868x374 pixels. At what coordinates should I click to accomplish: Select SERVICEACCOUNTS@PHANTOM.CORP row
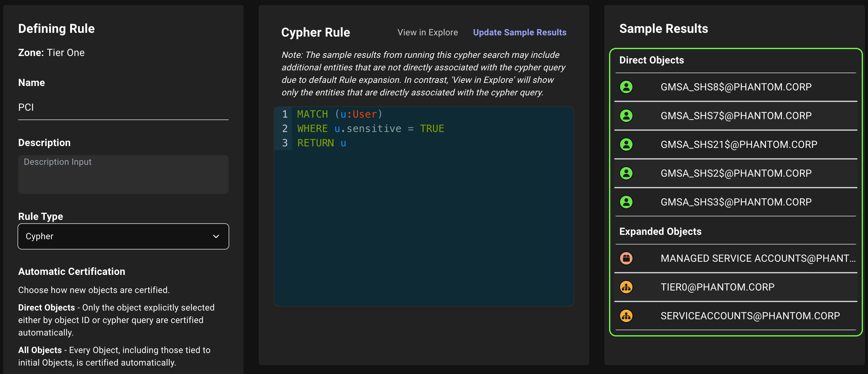click(x=750, y=316)
